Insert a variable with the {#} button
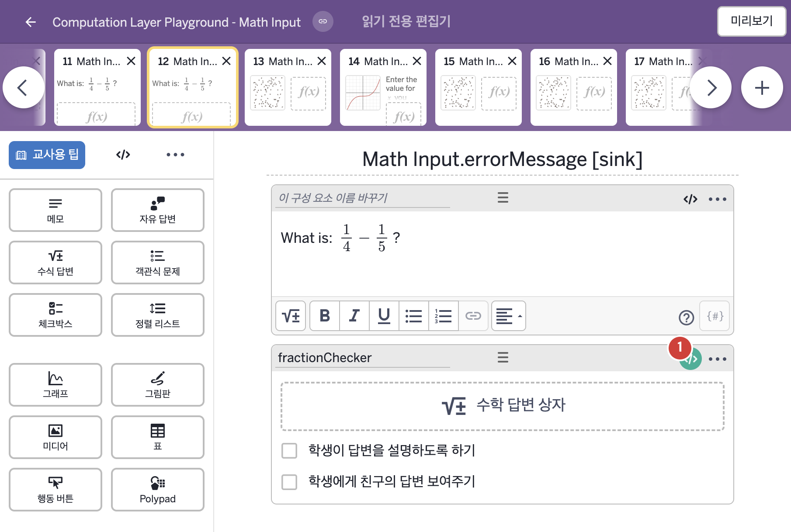 coord(715,316)
